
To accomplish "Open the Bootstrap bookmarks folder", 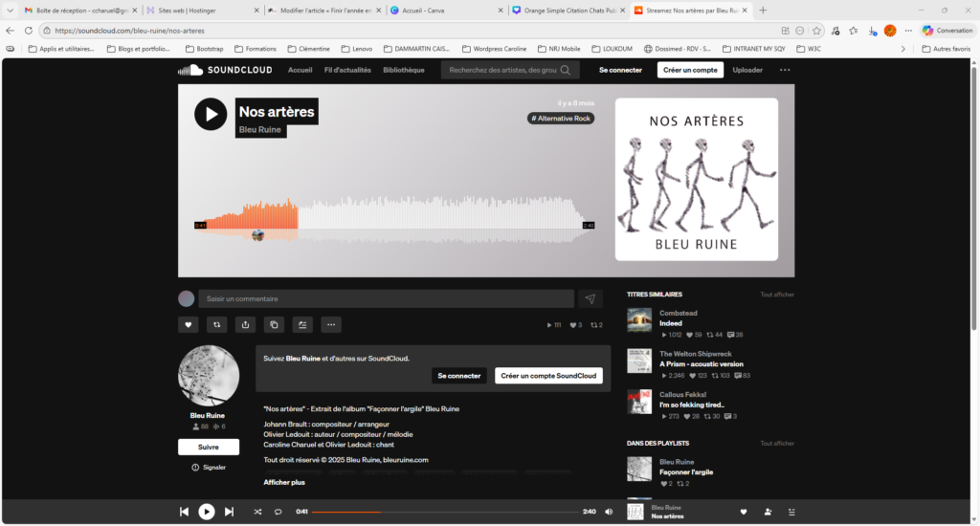I will pos(205,49).
